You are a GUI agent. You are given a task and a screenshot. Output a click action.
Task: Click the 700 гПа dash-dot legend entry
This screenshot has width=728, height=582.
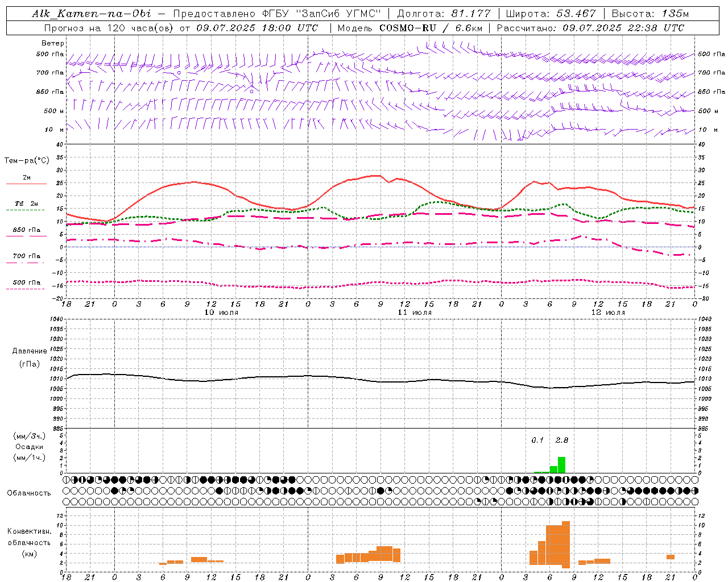pyautogui.click(x=26, y=256)
